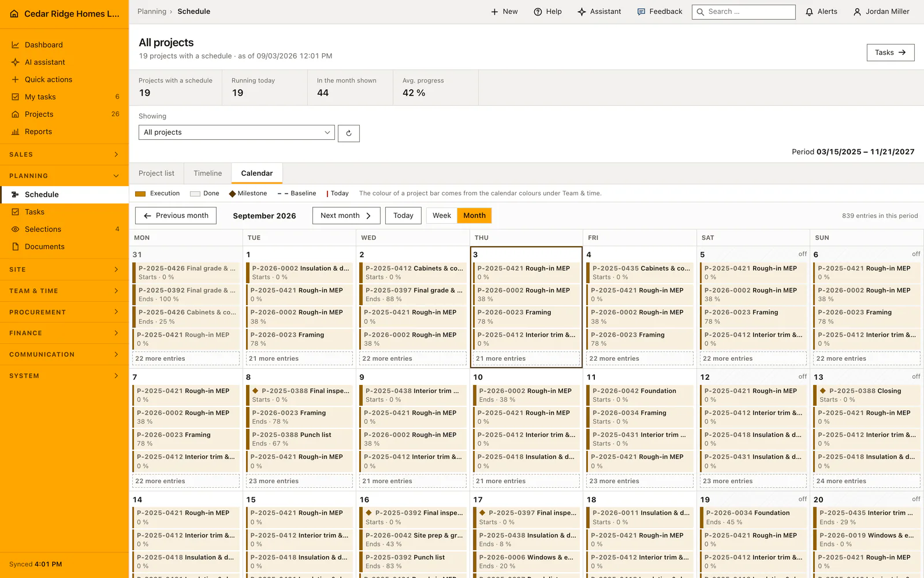Click the Feedback chat icon

(641, 12)
